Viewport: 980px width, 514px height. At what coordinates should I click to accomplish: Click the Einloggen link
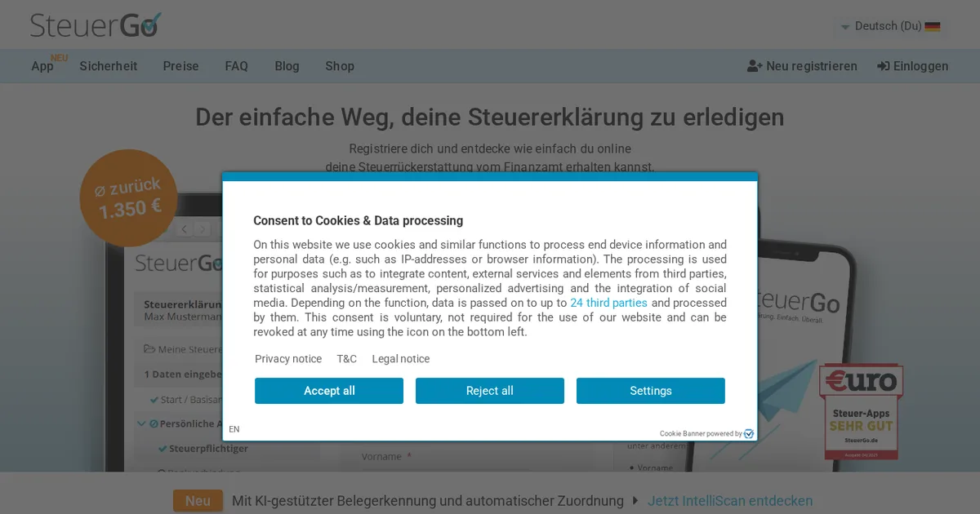point(913,66)
